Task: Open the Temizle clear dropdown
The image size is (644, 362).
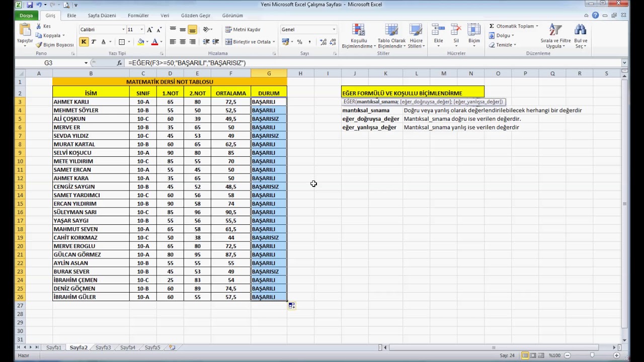Action: pyautogui.click(x=502, y=45)
